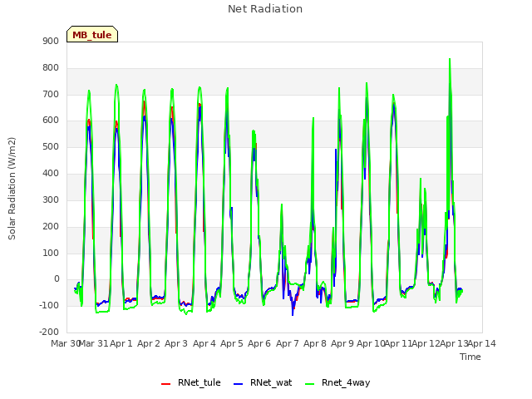Click the 400 y-axis tick label
This screenshot has width=532, height=399.
(51, 174)
